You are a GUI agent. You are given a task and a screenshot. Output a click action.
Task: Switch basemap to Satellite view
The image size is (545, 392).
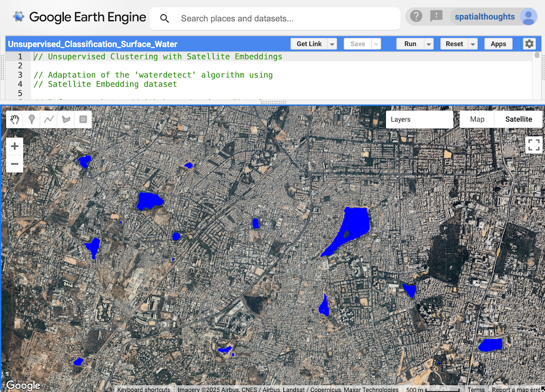[x=518, y=119]
